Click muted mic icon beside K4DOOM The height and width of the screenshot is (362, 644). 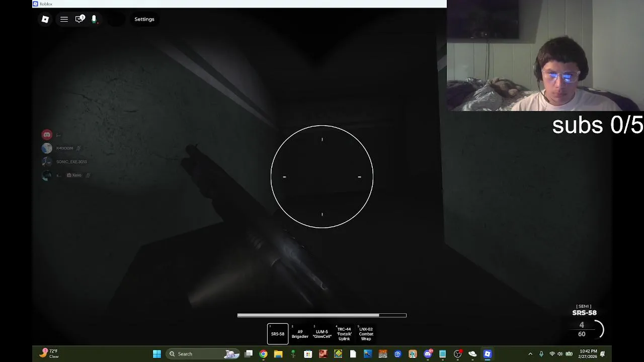78,148
